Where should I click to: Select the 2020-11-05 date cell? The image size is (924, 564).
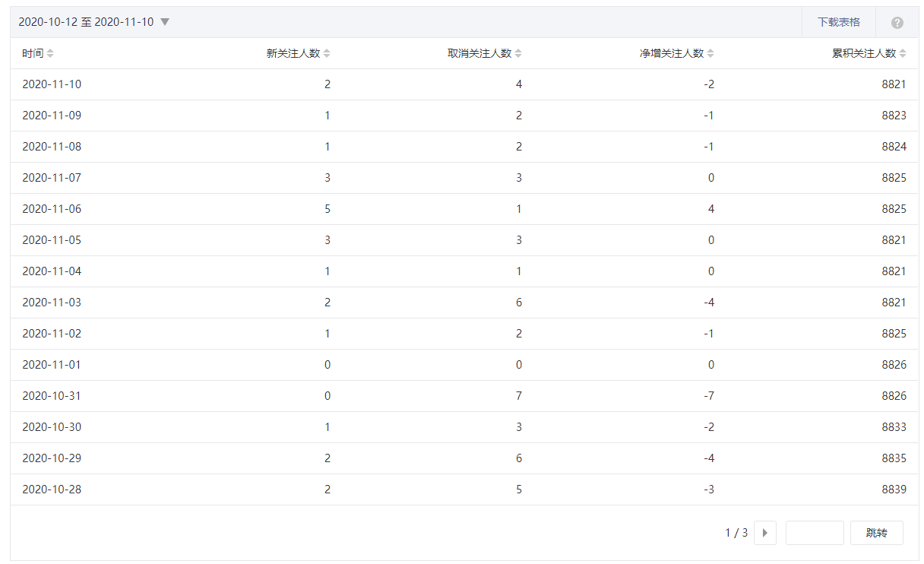[x=52, y=240]
